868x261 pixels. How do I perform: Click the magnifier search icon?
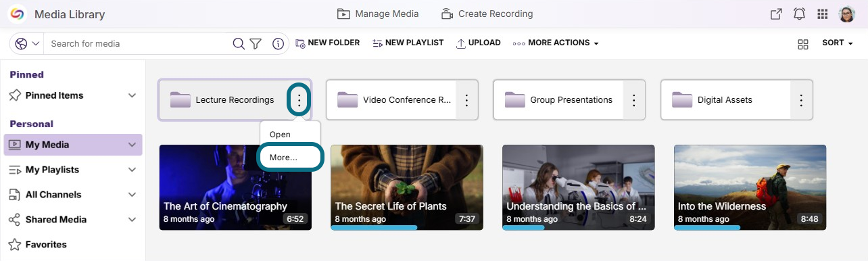pyautogui.click(x=238, y=43)
